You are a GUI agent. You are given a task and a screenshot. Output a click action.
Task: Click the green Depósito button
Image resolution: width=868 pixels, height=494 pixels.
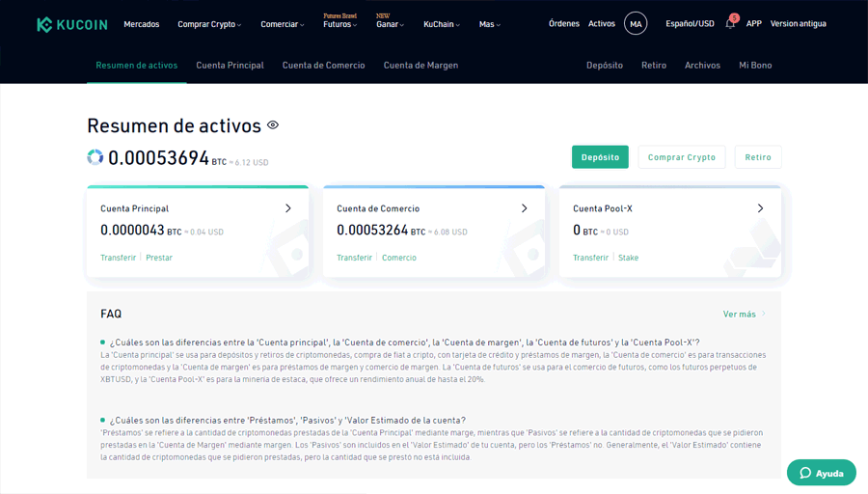(x=600, y=157)
